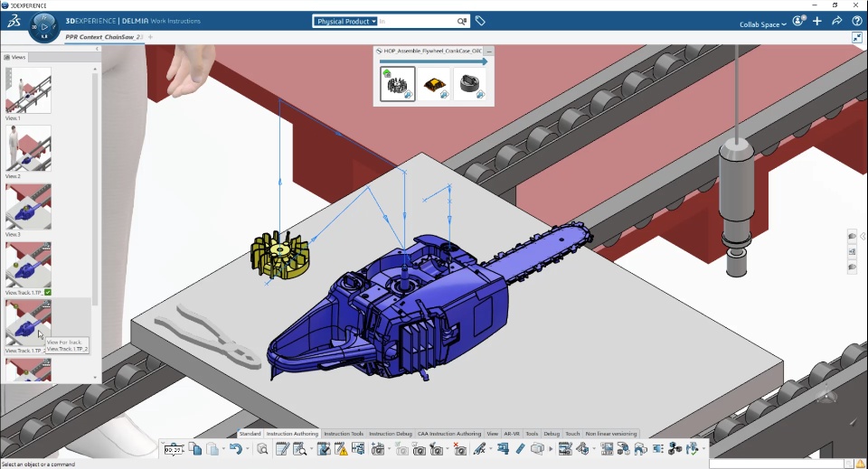The height and width of the screenshot is (469, 868).
Task: Click the 3DEXPERIENCE compass play button
Action: click(x=44, y=26)
